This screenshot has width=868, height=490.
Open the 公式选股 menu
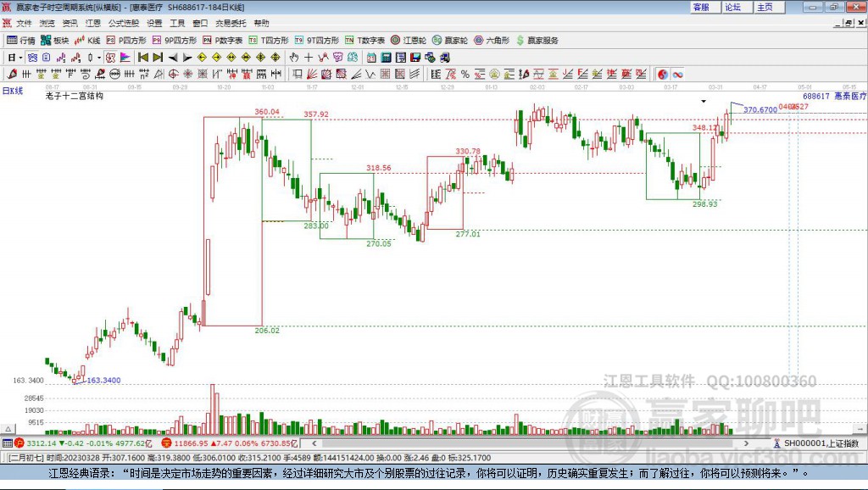[124, 23]
